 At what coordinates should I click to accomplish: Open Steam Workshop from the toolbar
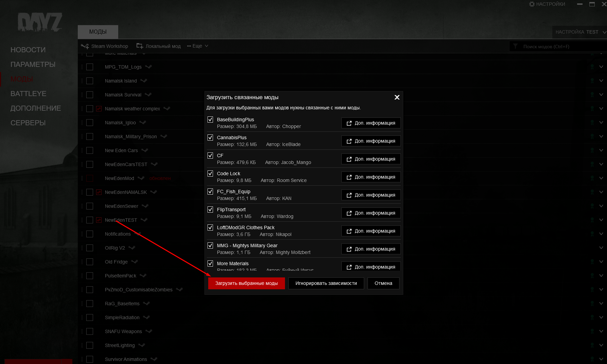point(105,46)
